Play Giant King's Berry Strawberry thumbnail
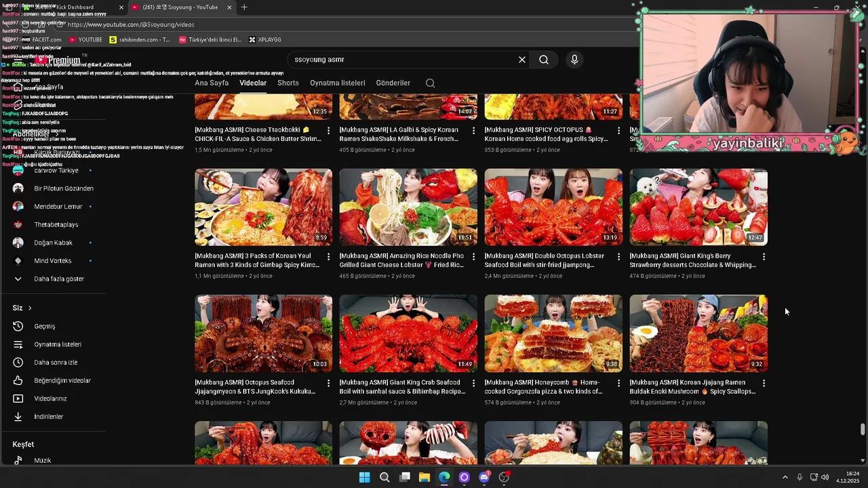This screenshot has width=868, height=488. 698,207
